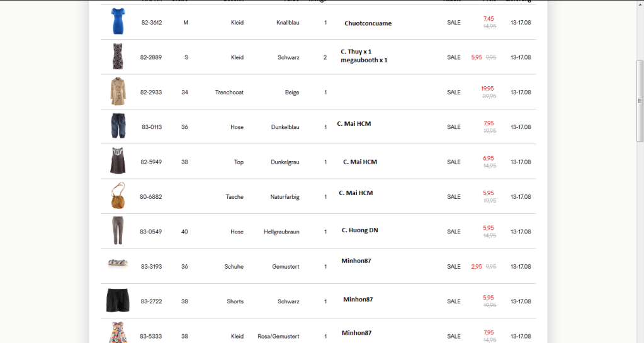Viewport: 644px width, 343px height.
Task: Open the black shorts product thumbnail
Action: click(118, 301)
